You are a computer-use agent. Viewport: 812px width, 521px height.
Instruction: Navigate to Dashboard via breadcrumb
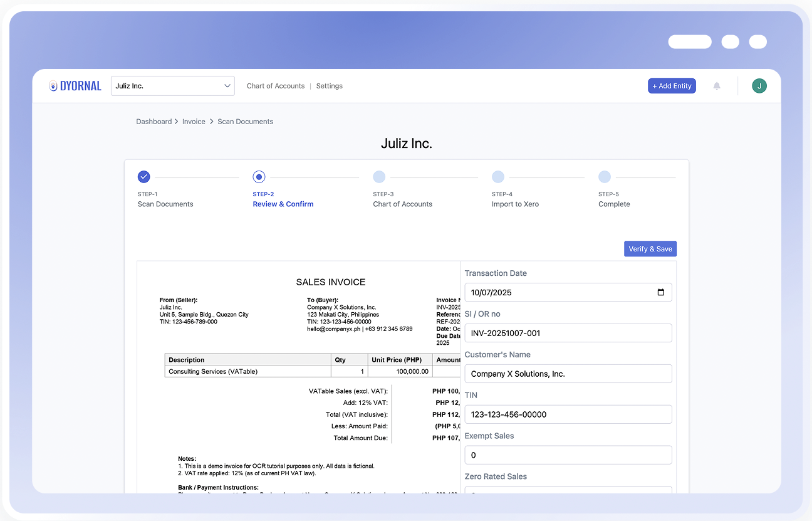154,121
